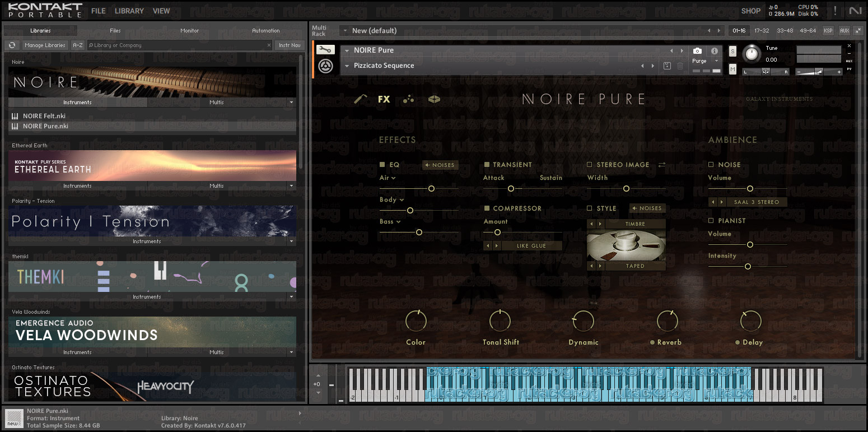Click the Stereo Image Width slider handle
The width and height of the screenshot is (868, 432).
(x=626, y=189)
